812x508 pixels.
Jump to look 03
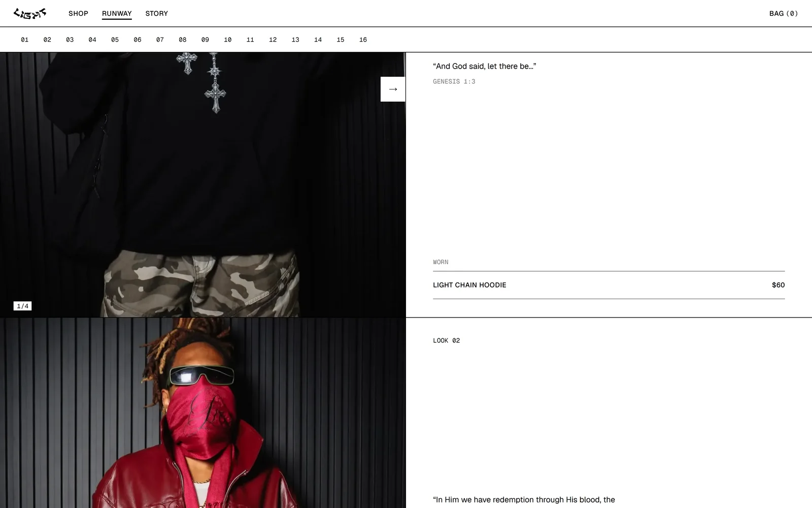point(70,40)
